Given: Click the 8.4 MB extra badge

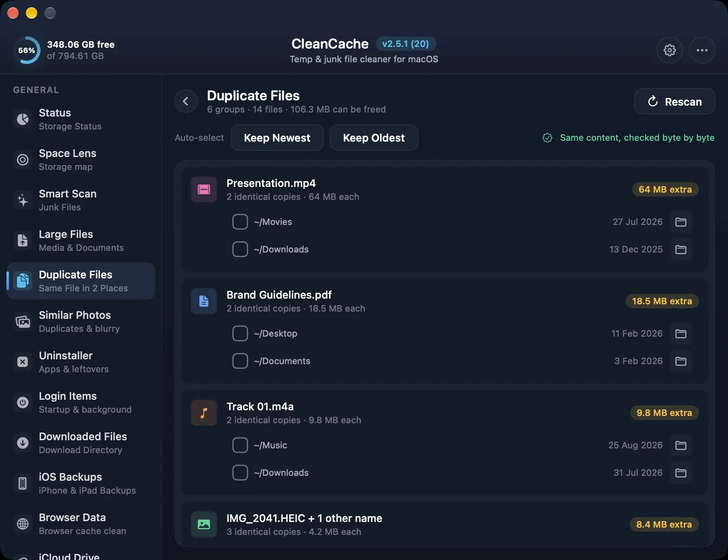Looking at the screenshot, I should click(664, 524).
